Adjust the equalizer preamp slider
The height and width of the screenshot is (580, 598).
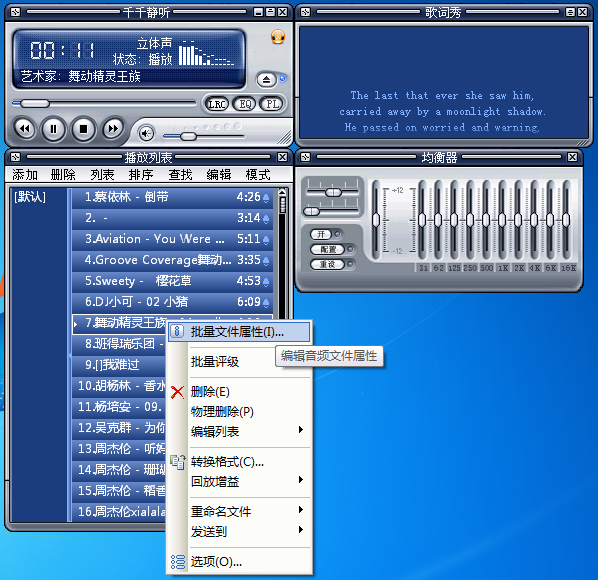376,220
